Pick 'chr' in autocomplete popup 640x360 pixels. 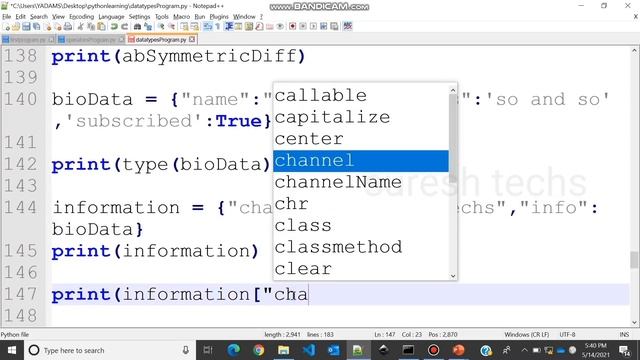[x=361, y=204]
